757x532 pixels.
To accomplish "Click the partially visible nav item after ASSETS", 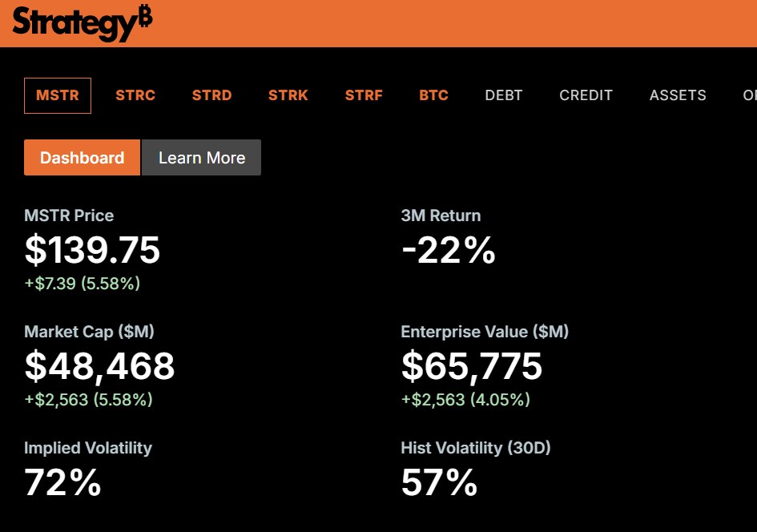I will tap(748, 95).
